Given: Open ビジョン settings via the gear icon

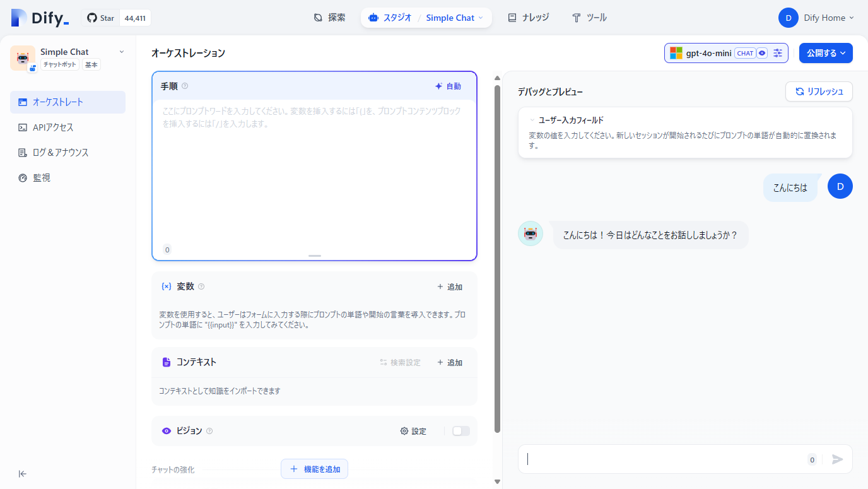Looking at the screenshot, I should (404, 431).
